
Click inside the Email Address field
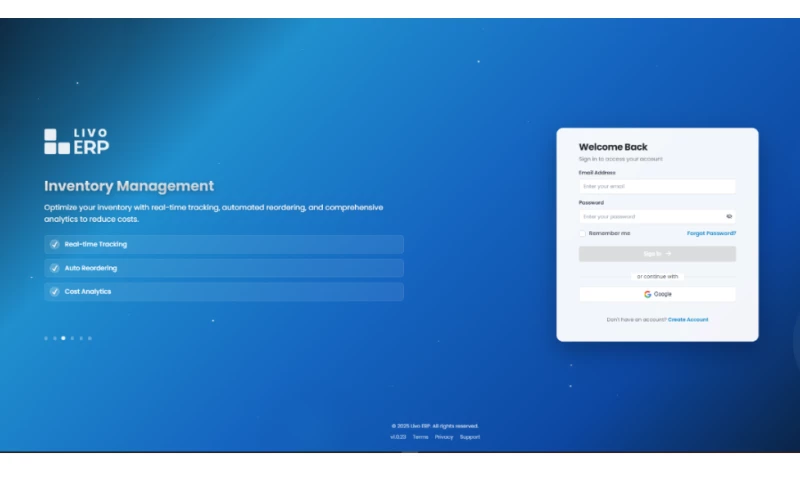coord(657,186)
